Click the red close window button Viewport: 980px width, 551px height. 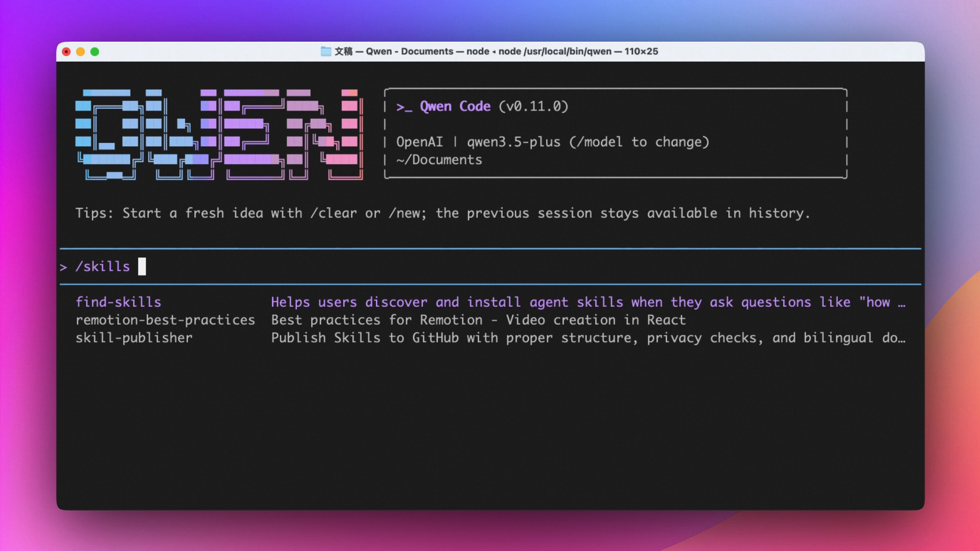click(x=67, y=52)
